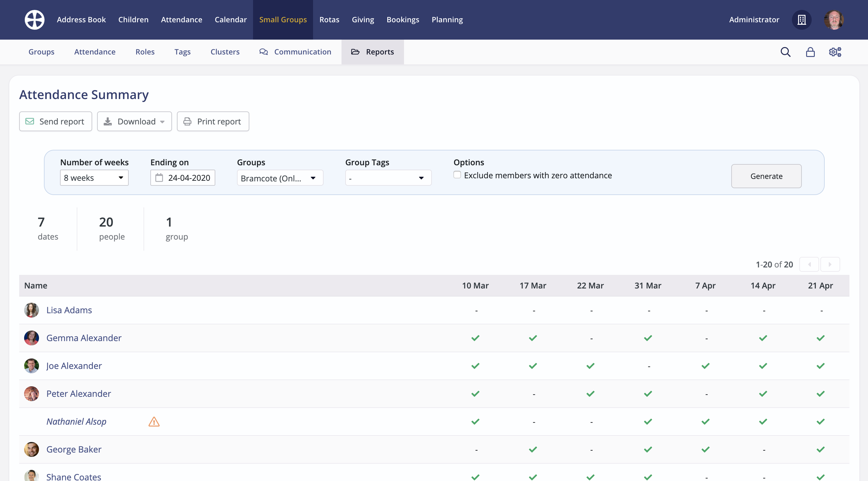Viewport: 868px width, 481px height.
Task: Expand the Download options button
Action: pyautogui.click(x=135, y=121)
